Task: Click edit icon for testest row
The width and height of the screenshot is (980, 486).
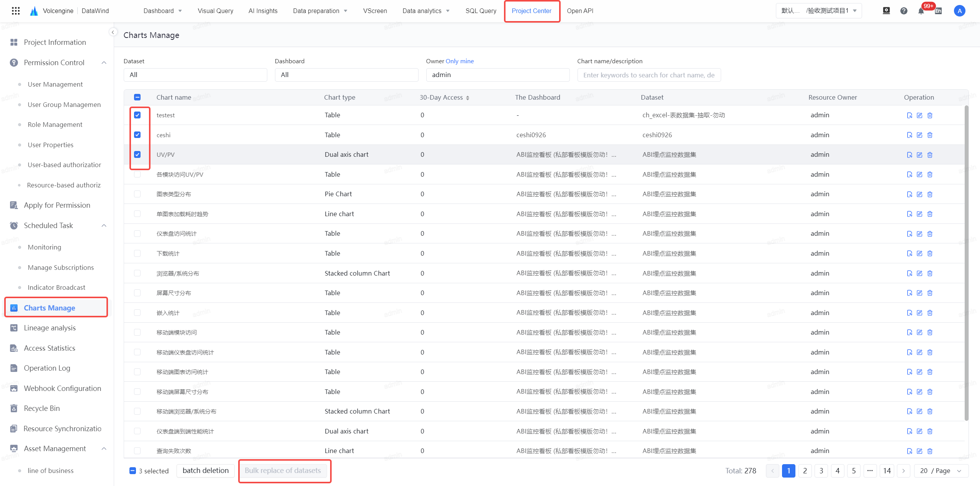Action: pos(919,115)
